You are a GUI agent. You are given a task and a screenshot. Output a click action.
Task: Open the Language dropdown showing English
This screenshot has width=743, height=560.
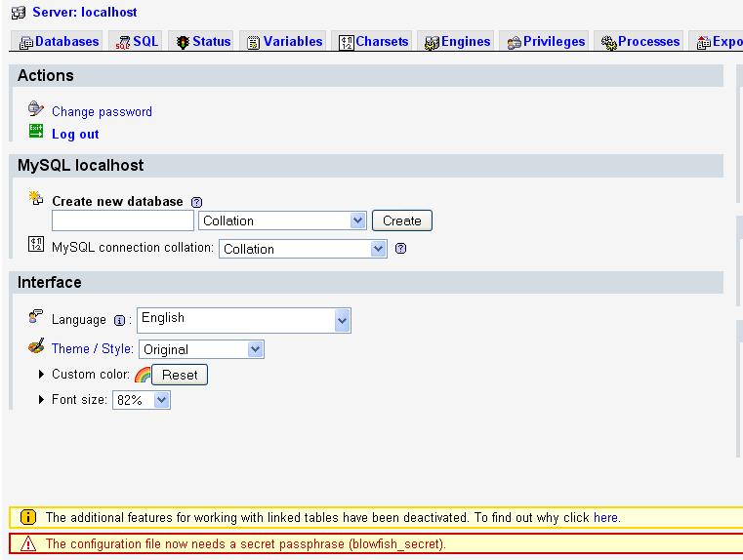244,320
